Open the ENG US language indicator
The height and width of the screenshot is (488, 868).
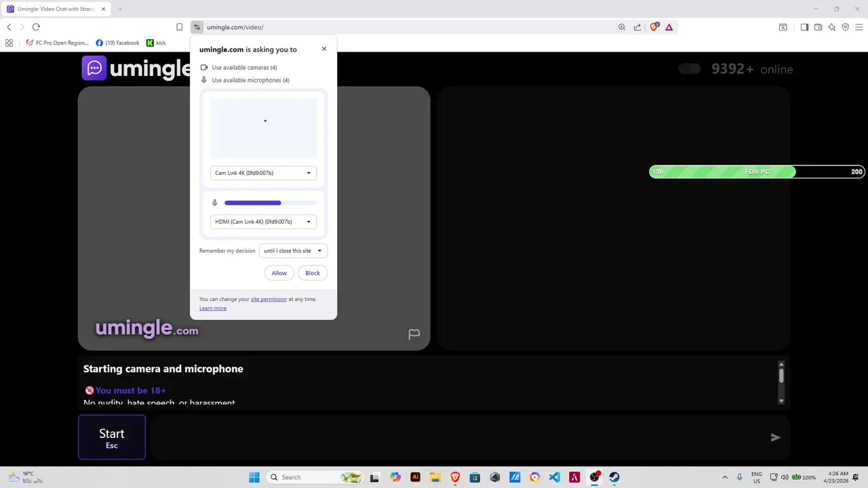pos(757,477)
